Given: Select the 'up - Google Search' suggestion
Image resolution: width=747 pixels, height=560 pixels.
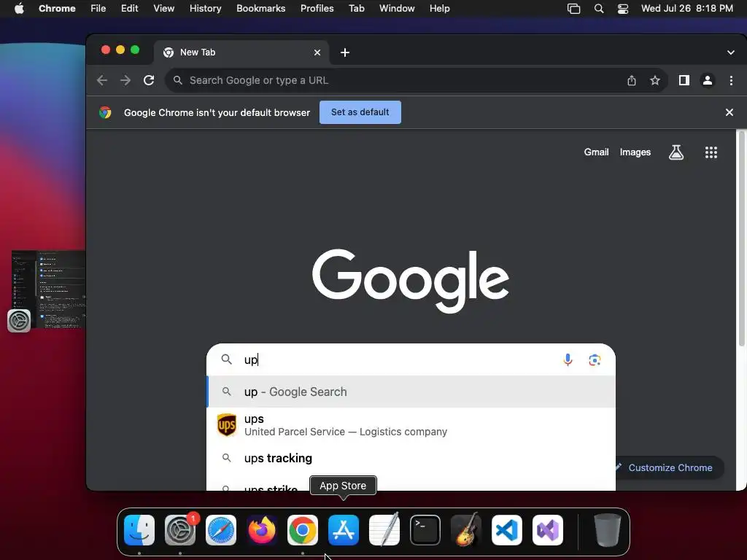Looking at the screenshot, I should (x=411, y=392).
